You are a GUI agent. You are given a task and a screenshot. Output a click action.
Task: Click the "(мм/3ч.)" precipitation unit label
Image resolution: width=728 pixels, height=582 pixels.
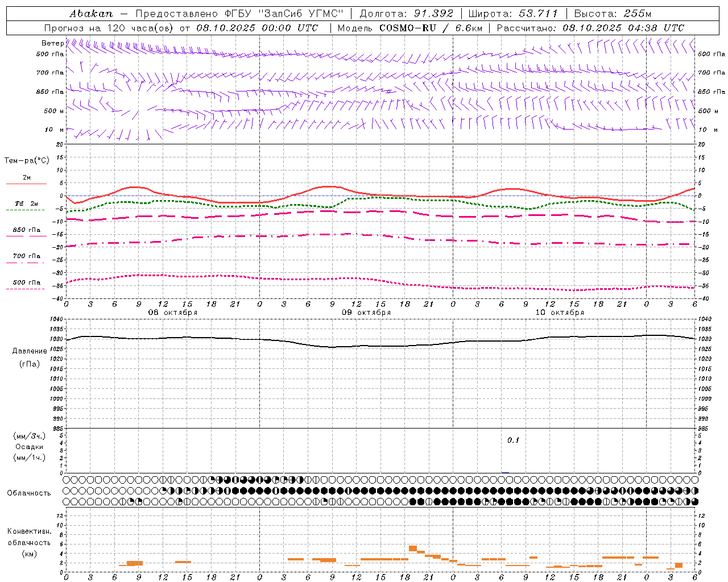coord(30,436)
